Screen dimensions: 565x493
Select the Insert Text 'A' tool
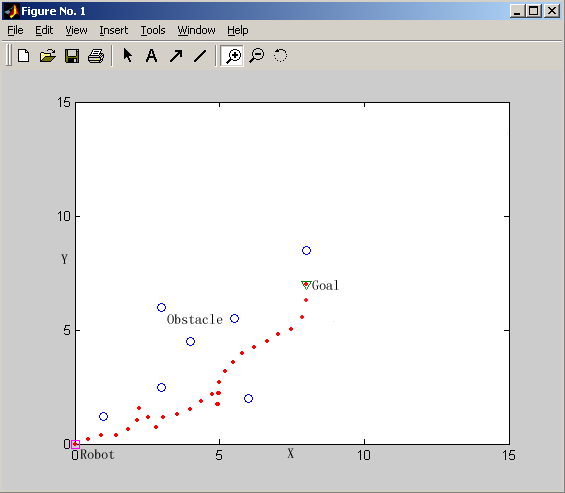tap(152, 56)
